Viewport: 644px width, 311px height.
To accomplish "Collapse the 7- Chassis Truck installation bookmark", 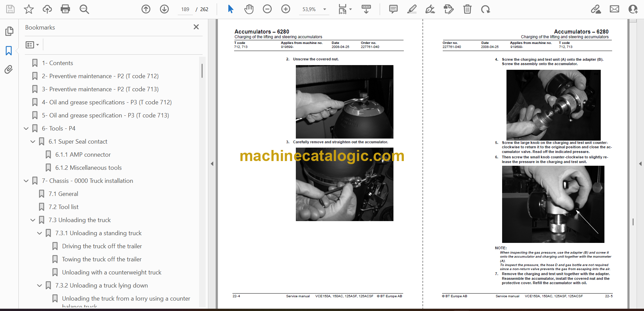I will (26, 180).
